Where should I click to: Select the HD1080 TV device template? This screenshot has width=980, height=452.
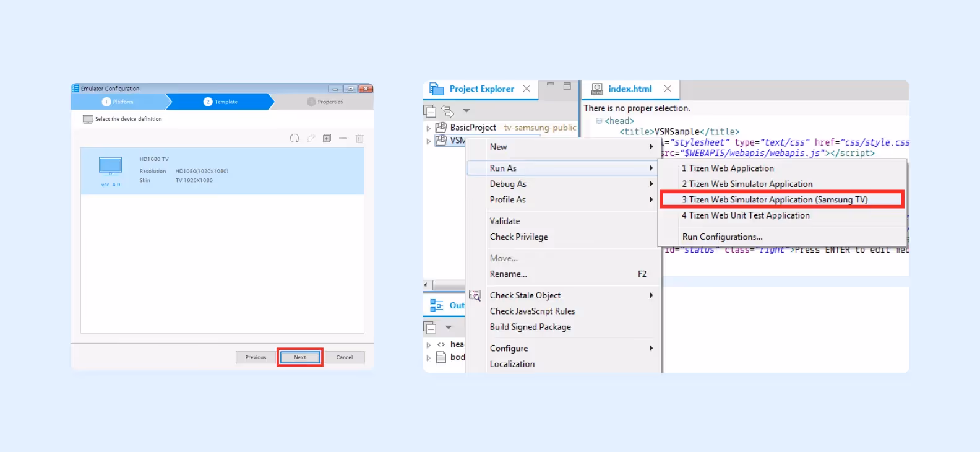pyautogui.click(x=222, y=171)
